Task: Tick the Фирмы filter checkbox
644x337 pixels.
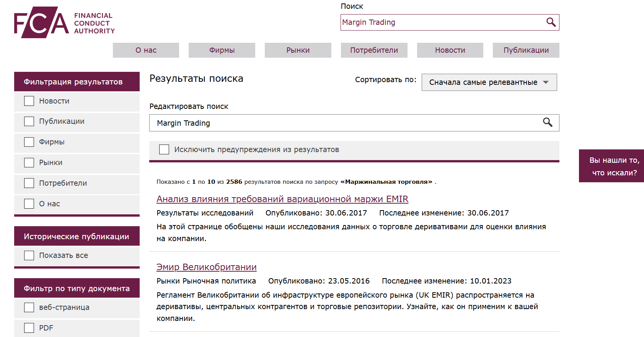Action: pyautogui.click(x=29, y=142)
